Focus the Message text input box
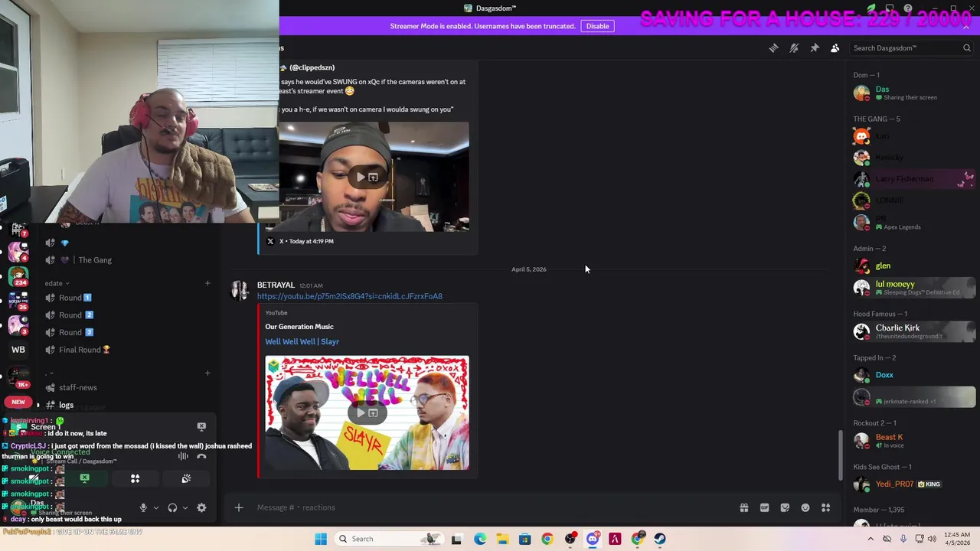Image resolution: width=980 pixels, height=551 pixels. click(490, 507)
